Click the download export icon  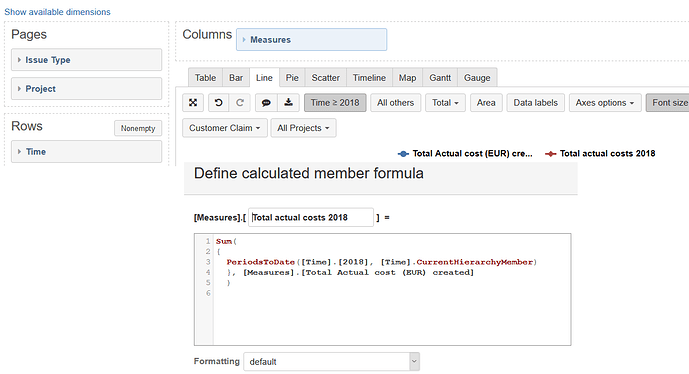click(288, 103)
